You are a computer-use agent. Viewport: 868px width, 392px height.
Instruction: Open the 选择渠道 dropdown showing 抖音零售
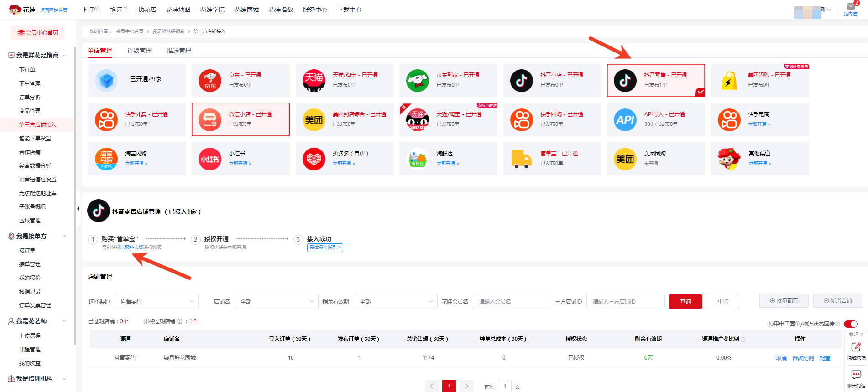coord(156,302)
